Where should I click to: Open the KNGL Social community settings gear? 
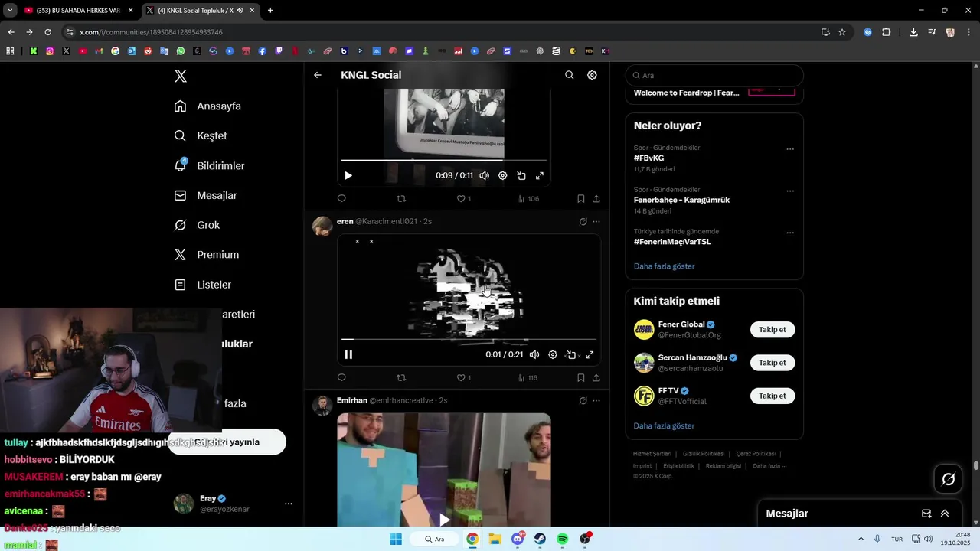592,75
